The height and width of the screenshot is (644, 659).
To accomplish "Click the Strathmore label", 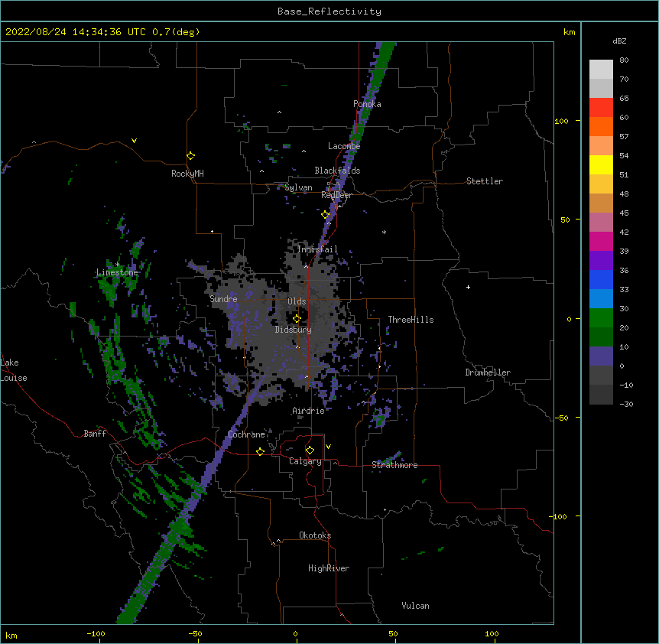I will (394, 465).
